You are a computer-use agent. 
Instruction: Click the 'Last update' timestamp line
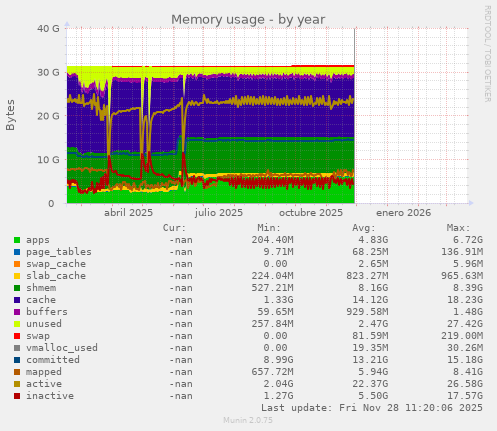pos(372,408)
